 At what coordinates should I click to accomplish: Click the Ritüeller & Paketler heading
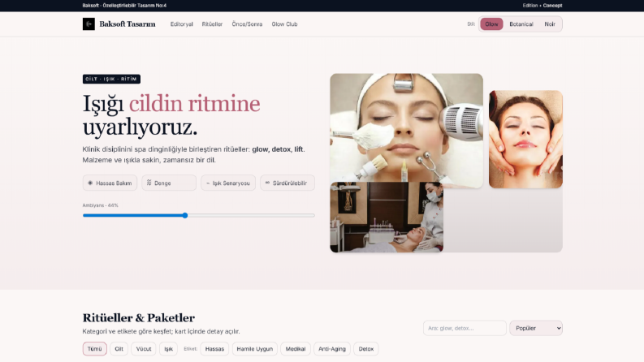(x=138, y=317)
